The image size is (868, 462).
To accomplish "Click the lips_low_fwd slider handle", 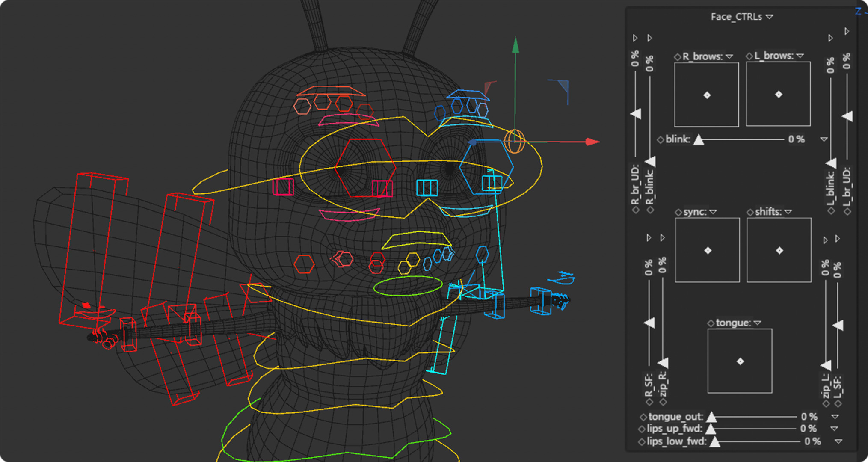I will [x=714, y=442].
